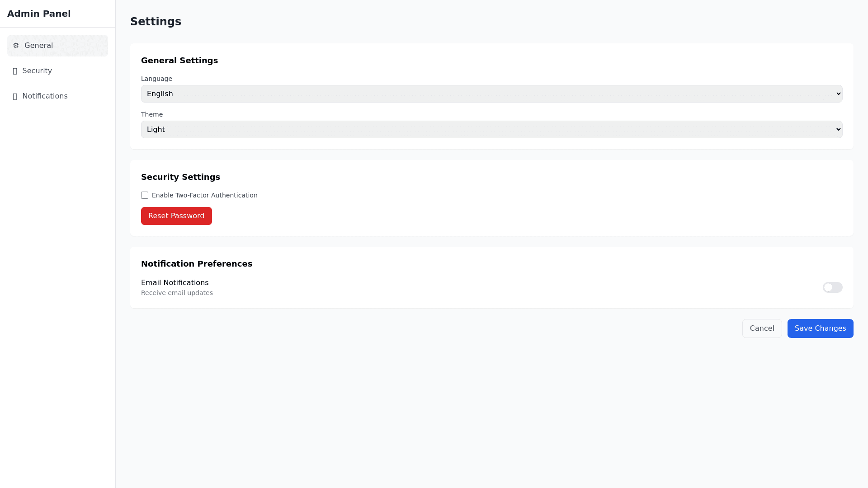The height and width of the screenshot is (488, 868).
Task: Click the Security Settings section heading
Action: coord(180,177)
